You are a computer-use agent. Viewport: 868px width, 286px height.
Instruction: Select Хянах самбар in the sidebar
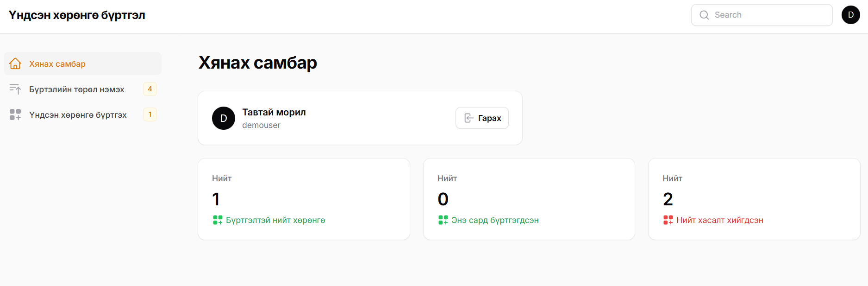tap(57, 64)
